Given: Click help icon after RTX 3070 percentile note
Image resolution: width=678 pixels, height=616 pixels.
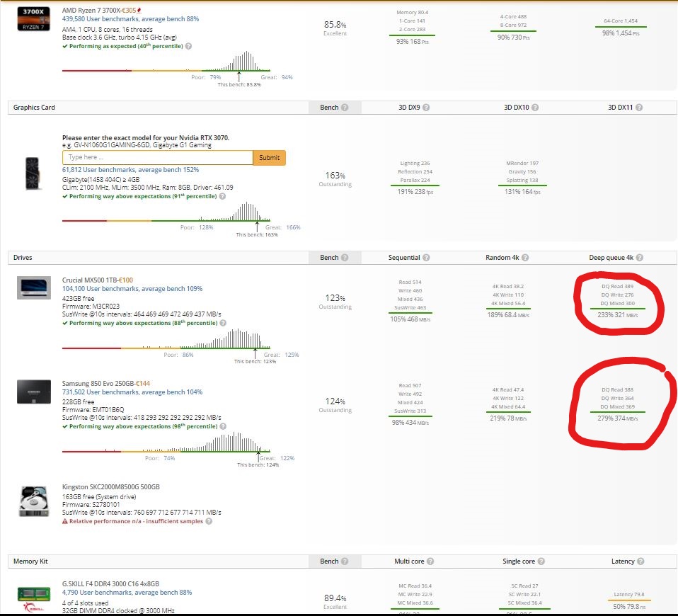Looking at the screenshot, I should pos(222,196).
